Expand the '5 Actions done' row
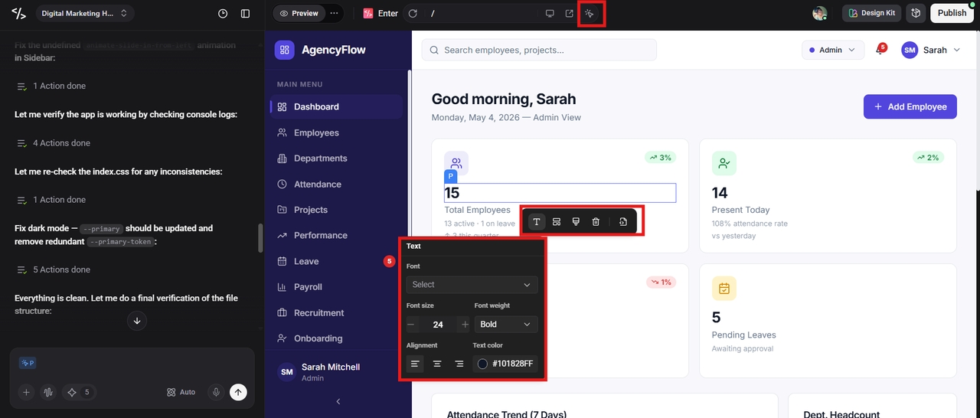 (x=54, y=269)
